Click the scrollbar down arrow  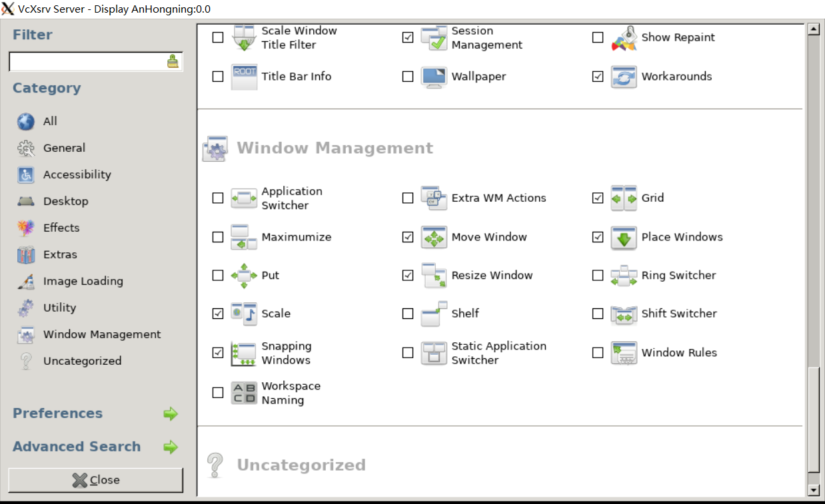click(x=813, y=490)
